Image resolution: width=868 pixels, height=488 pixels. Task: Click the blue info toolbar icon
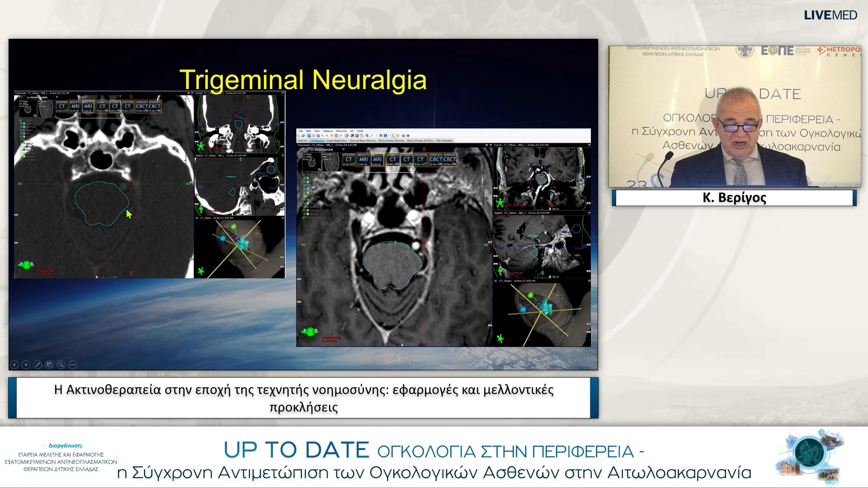408,136
